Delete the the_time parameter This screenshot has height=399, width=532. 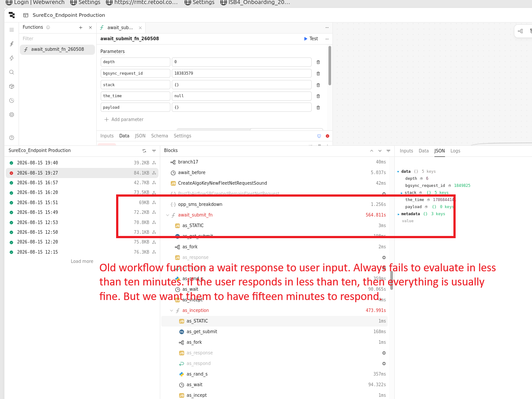318,96
